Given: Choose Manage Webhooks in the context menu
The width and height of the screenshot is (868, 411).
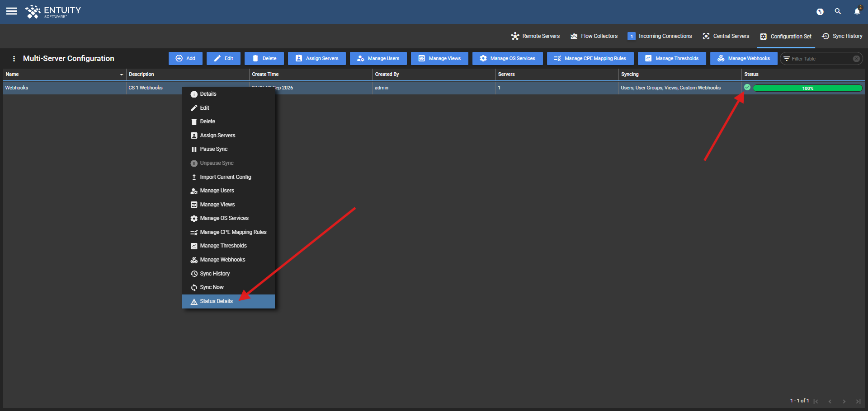Looking at the screenshot, I should click(228, 260).
